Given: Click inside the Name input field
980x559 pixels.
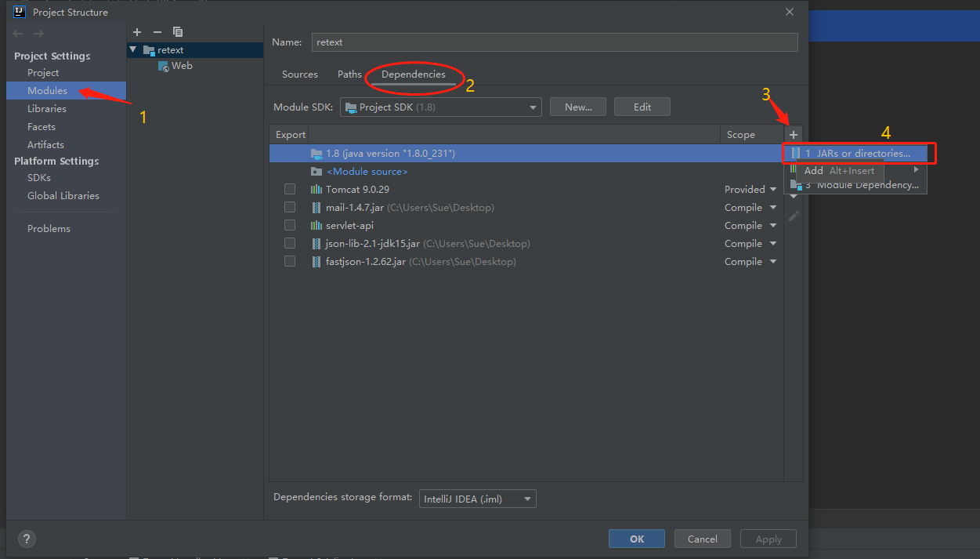Looking at the screenshot, I should pyautogui.click(x=548, y=42).
